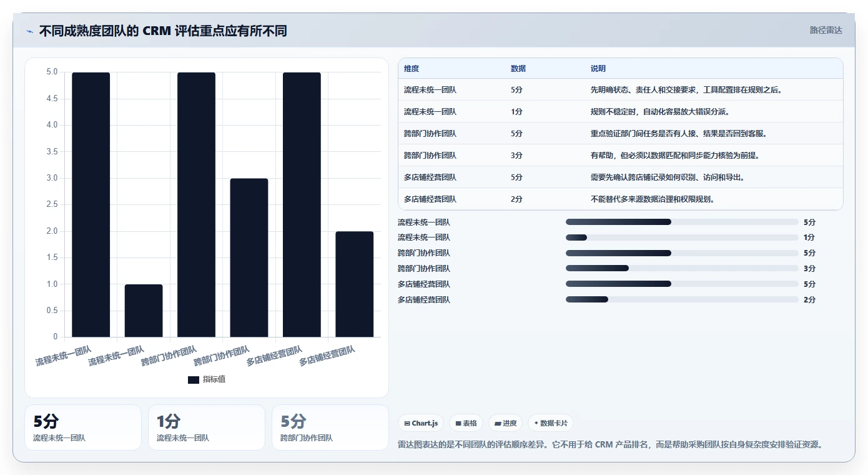Click the 3分 value after the progress bar
868x475 pixels.
[x=809, y=269]
